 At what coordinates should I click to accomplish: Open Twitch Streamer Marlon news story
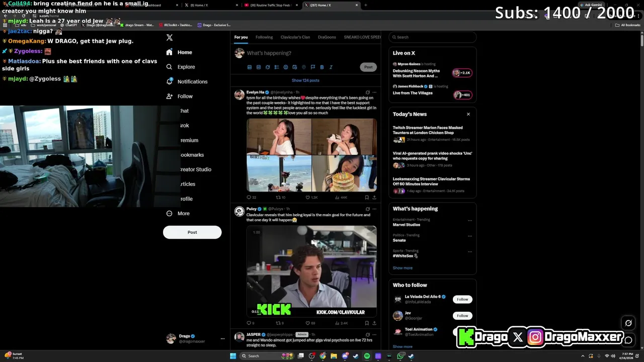(432, 133)
